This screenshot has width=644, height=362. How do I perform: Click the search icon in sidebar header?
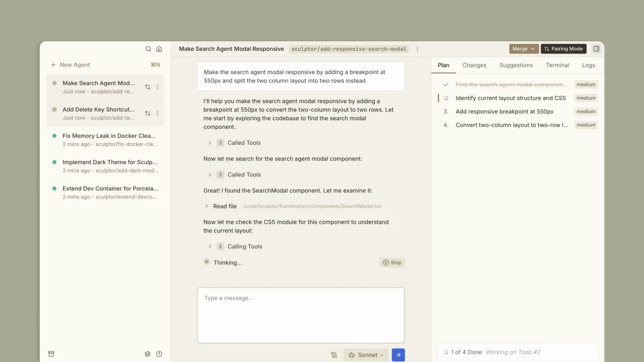click(x=149, y=49)
